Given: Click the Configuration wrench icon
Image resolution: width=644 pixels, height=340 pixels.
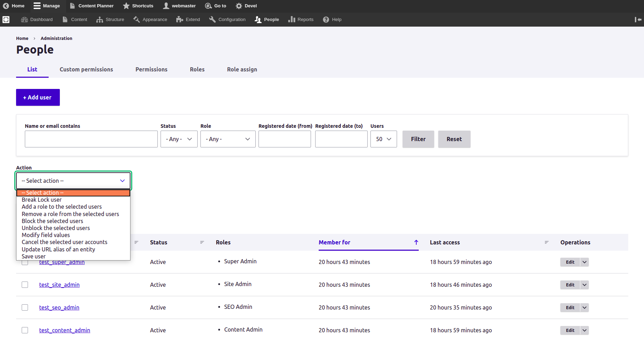Looking at the screenshot, I should tap(212, 20).
